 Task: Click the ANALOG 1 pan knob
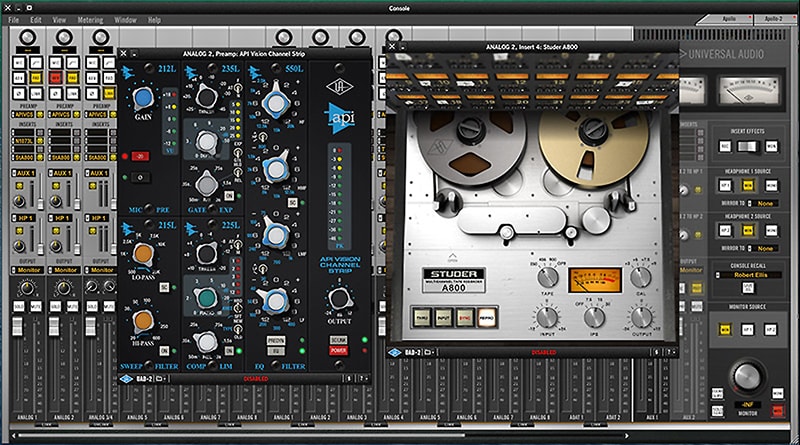26,289
